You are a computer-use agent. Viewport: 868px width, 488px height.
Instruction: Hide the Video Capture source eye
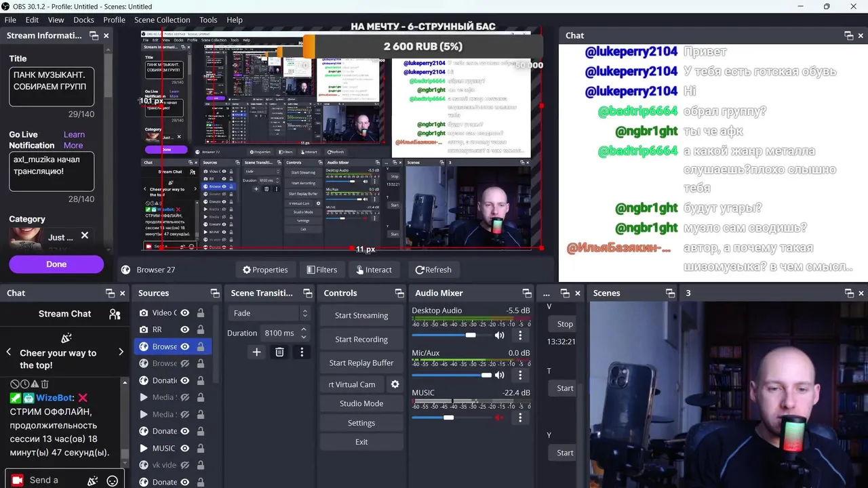[x=184, y=312]
